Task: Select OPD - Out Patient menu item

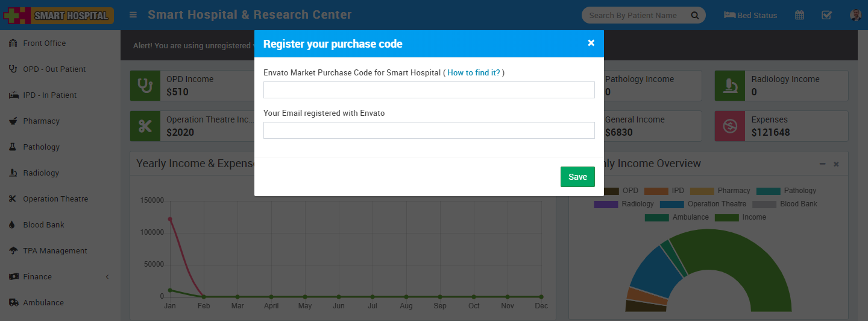Action: click(54, 69)
